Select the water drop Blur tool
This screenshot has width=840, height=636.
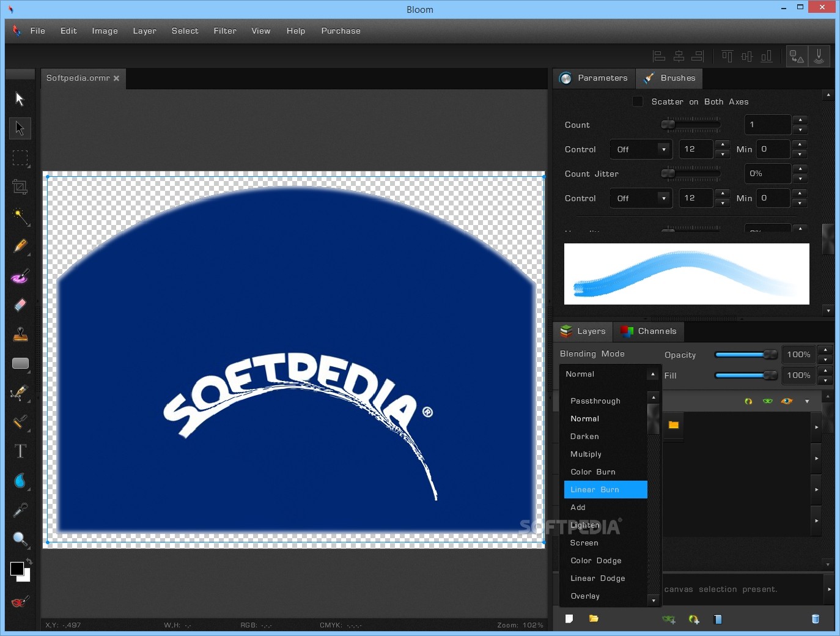pyautogui.click(x=20, y=481)
